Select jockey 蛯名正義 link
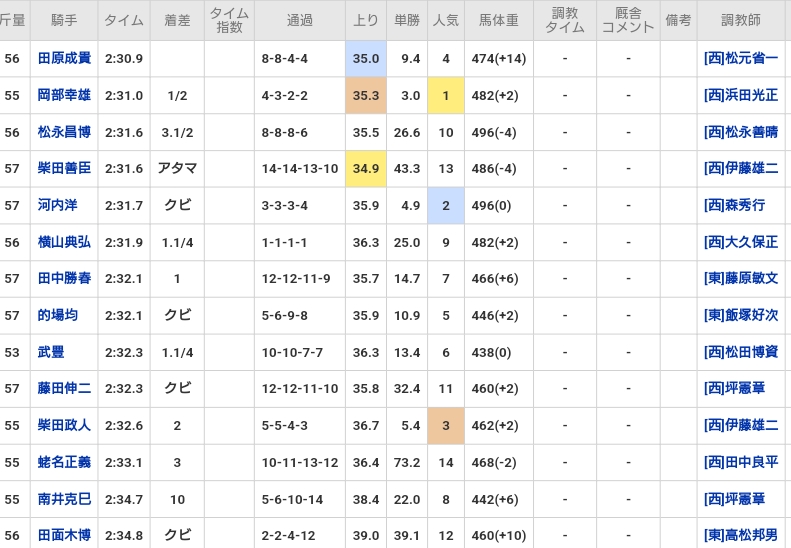 (x=64, y=462)
